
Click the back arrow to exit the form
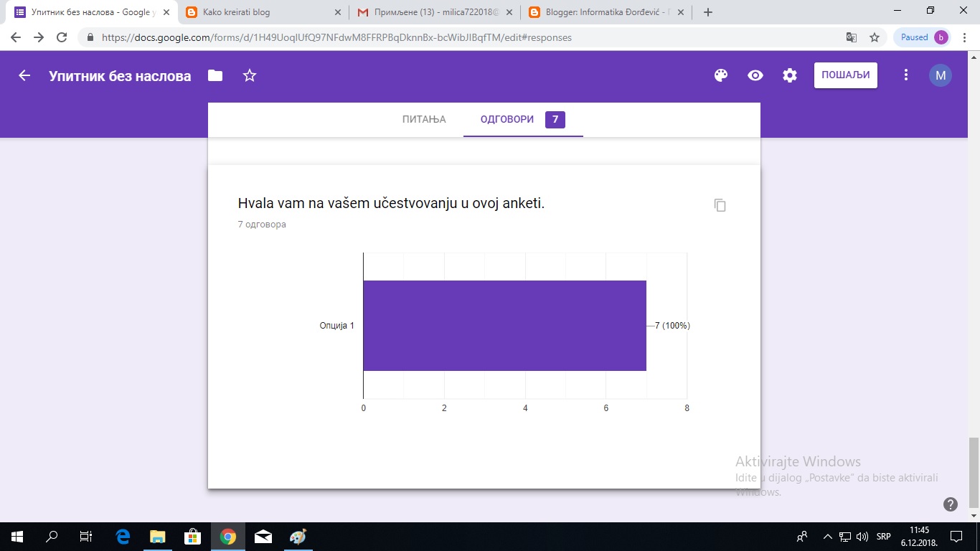pos(24,75)
